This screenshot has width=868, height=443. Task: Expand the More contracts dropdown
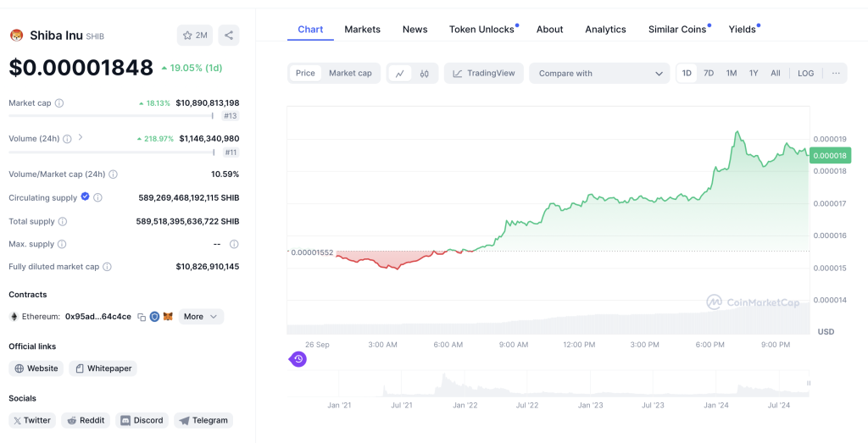pos(201,316)
